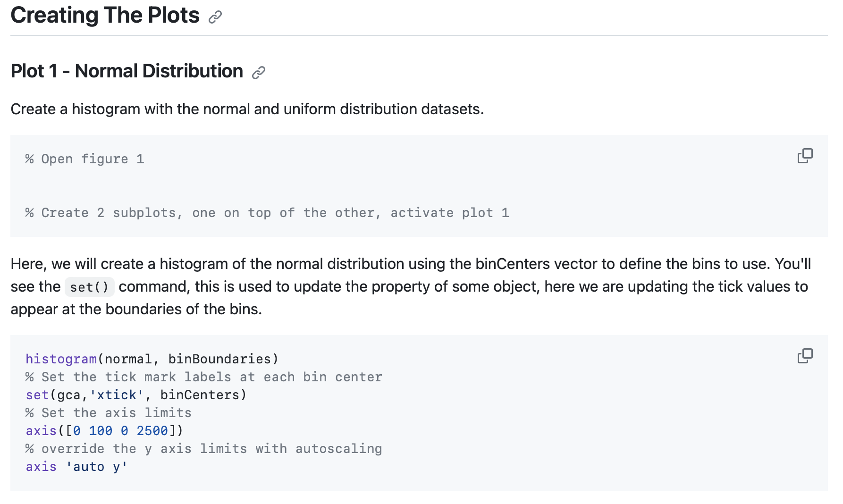843x504 pixels.
Task: Click the binBoundaries argument in histogram call
Action: pos(219,359)
